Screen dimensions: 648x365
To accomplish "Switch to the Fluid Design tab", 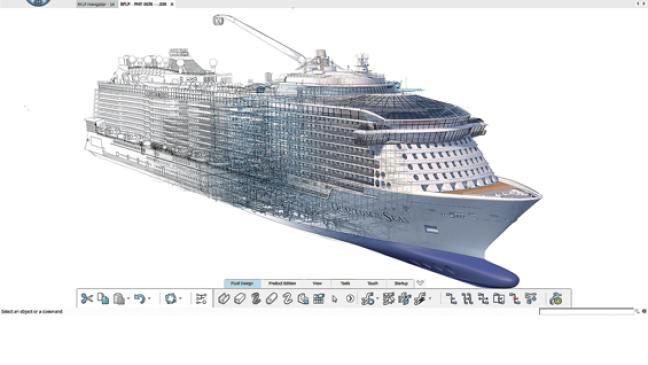I will pyautogui.click(x=242, y=284).
